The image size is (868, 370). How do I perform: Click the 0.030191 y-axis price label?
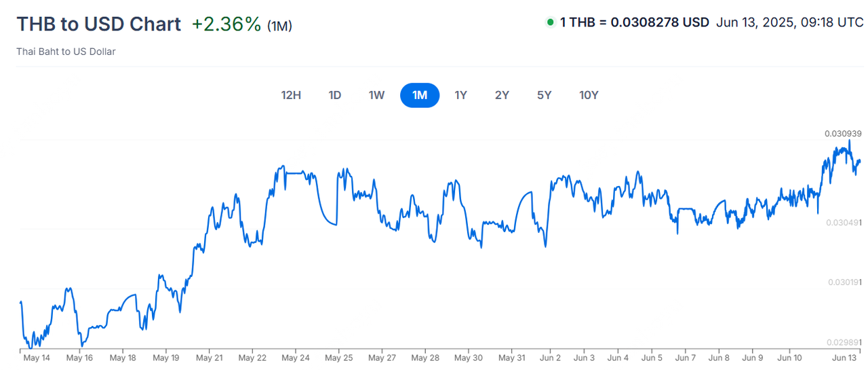(x=843, y=282)
